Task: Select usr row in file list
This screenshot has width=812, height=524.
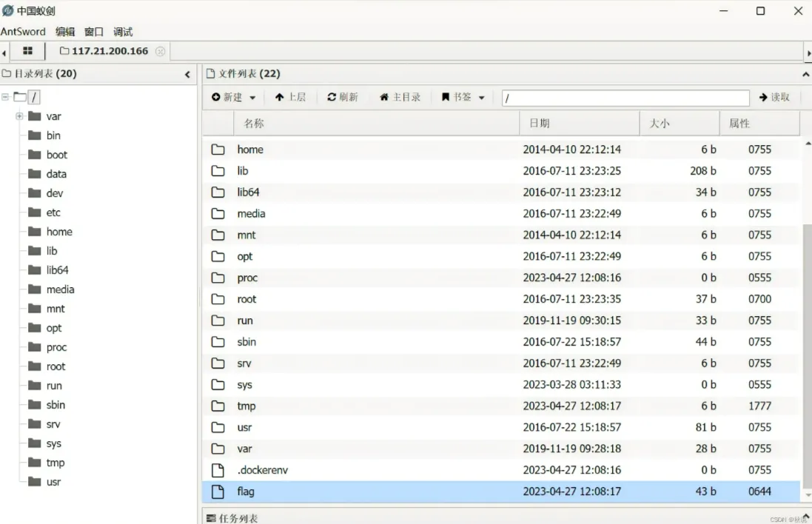Action: 501,427
